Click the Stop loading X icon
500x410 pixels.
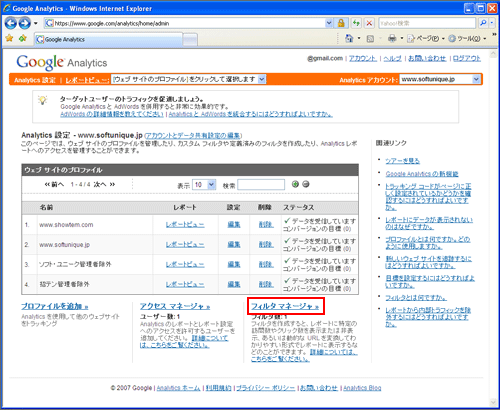tap(369, 23)
